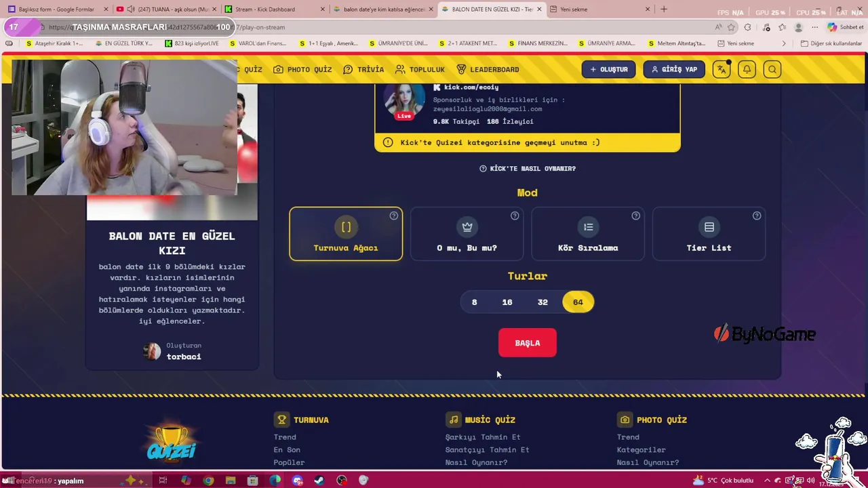Open the browser more-options menu

[815, 27]
